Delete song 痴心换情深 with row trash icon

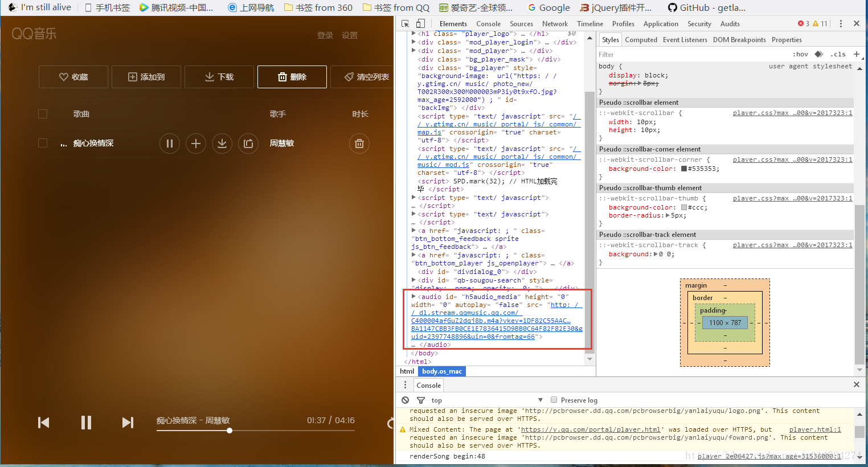pyautogui.click(x=359, y=144)
